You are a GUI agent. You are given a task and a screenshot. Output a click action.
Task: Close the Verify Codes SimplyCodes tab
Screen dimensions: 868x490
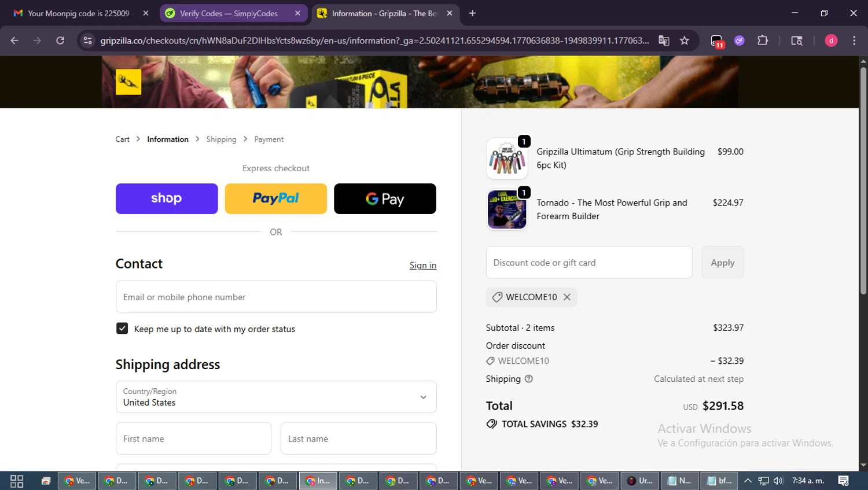pos(297,13)
